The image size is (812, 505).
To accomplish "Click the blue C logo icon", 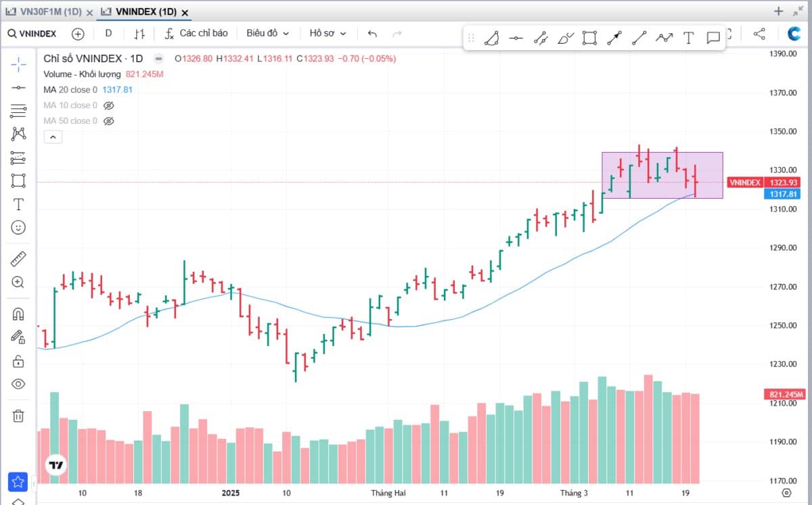I will (794, 33).
